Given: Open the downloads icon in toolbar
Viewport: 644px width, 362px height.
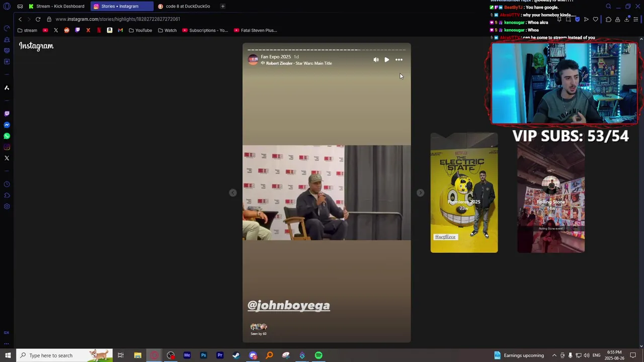Looking at the screenshot, I should (627, 19).
